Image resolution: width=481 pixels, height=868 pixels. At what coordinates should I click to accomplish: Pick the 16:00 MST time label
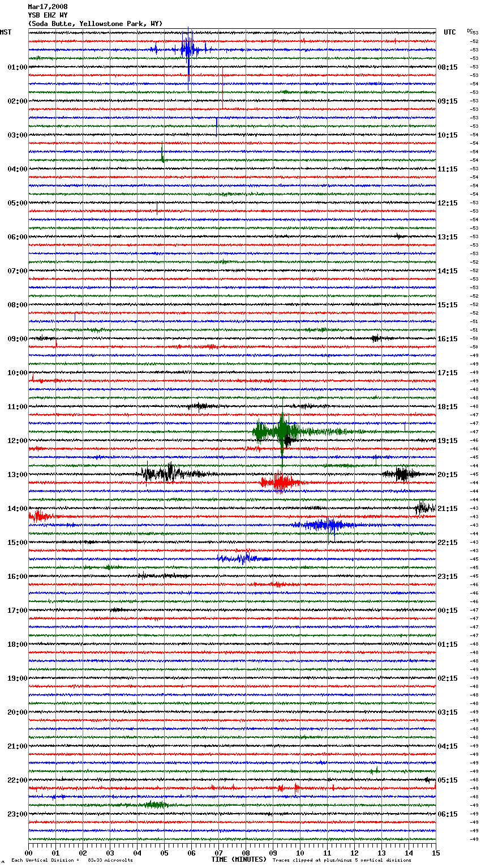(x=18, y=577)
